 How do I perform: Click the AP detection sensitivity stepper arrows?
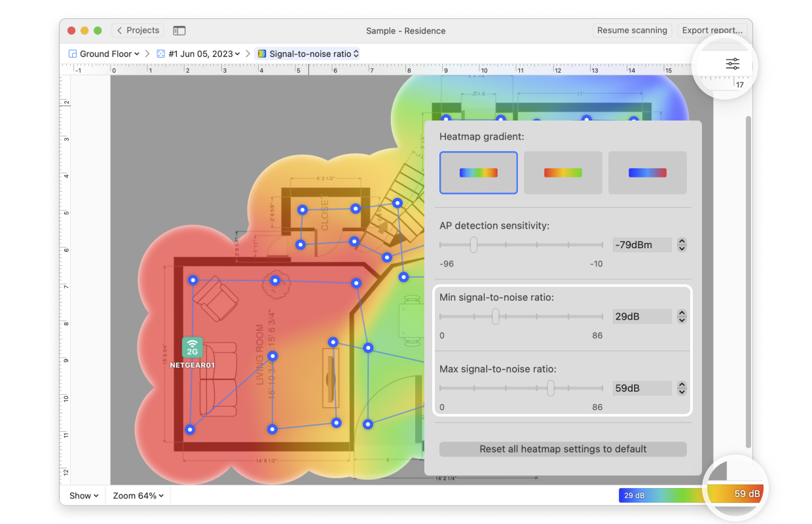point(682,245)
